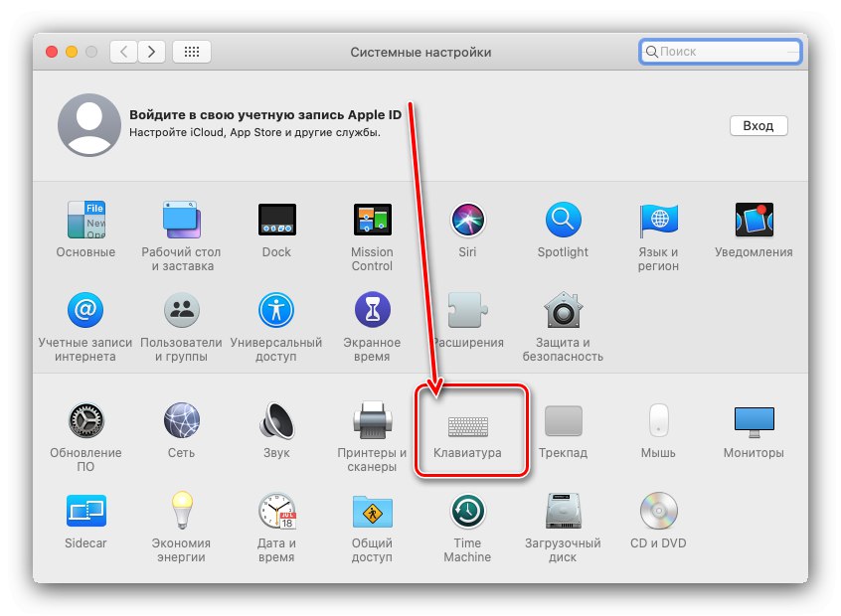
Task: Click inside the Поиск search field
Action: [720, 52]
